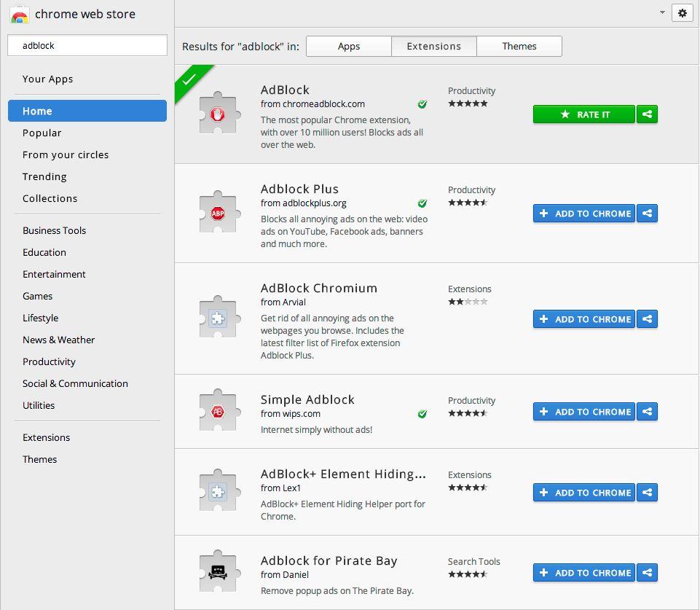
Task: Click verified checkmark badge for AdBlock
Action: 422,104
